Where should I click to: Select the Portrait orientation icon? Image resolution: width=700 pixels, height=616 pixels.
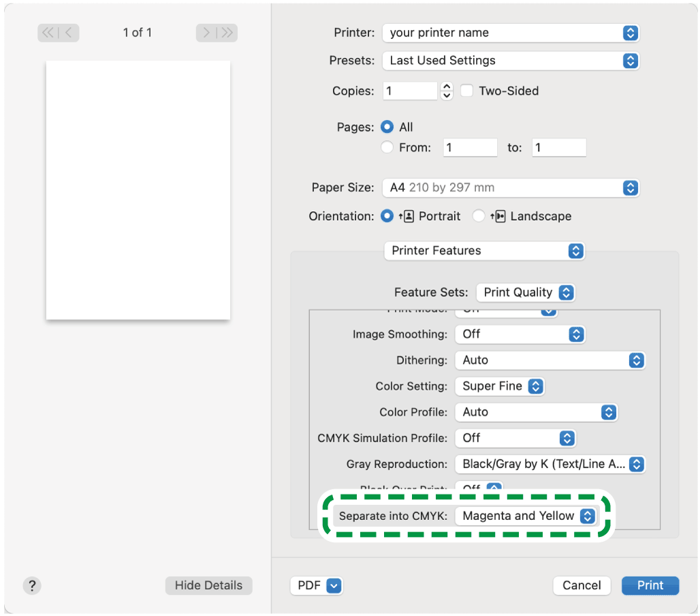(409, 216)
